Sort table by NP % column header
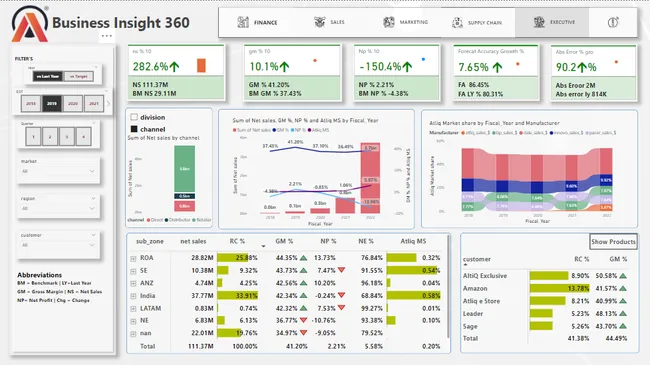650x365 pixels. click(x=328, y=241)
